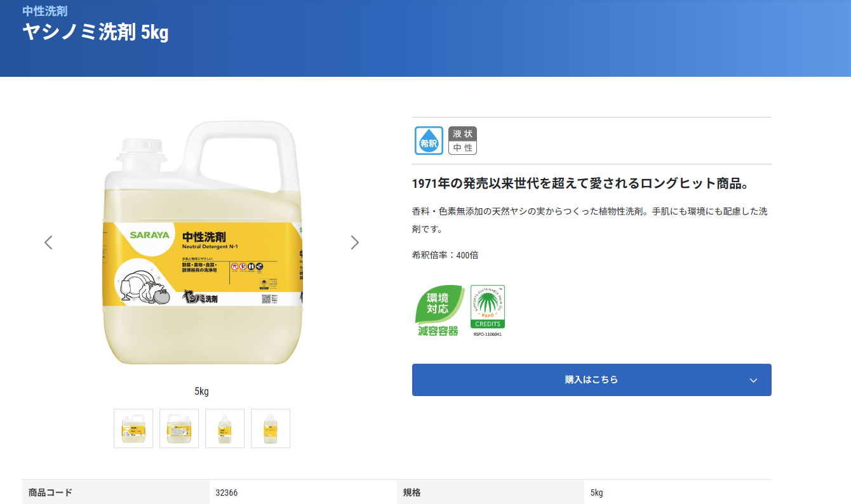
Task: Click the 液状 中性 property badge
Action: coord(462,140)
